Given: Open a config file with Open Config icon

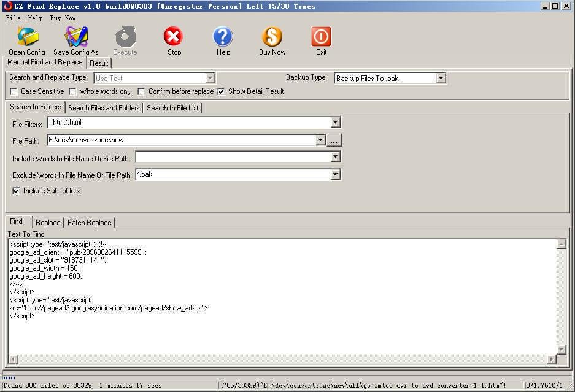Looking at the screenshot, I should click(x=28, y=37).
